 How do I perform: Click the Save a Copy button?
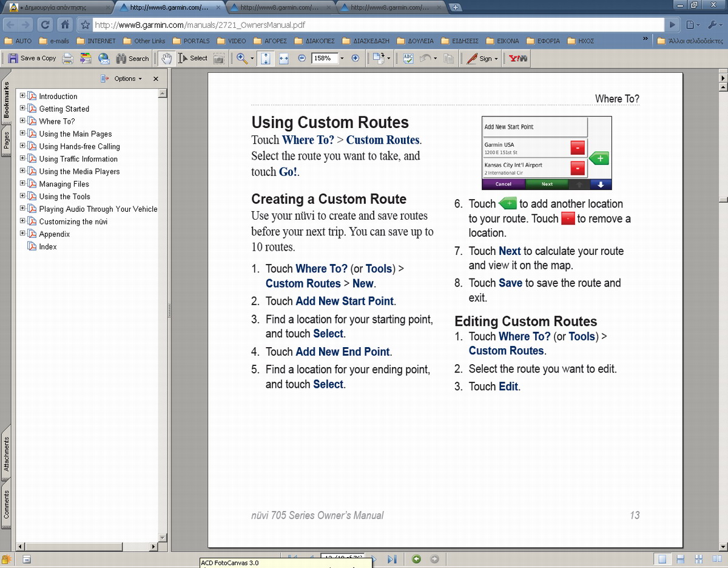[32, 58]
